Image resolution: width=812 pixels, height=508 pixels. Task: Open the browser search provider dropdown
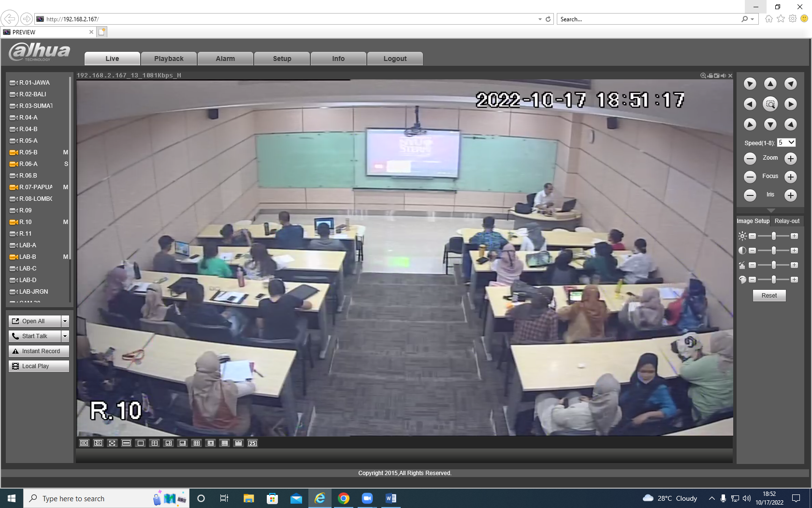(x=753, y=19)
